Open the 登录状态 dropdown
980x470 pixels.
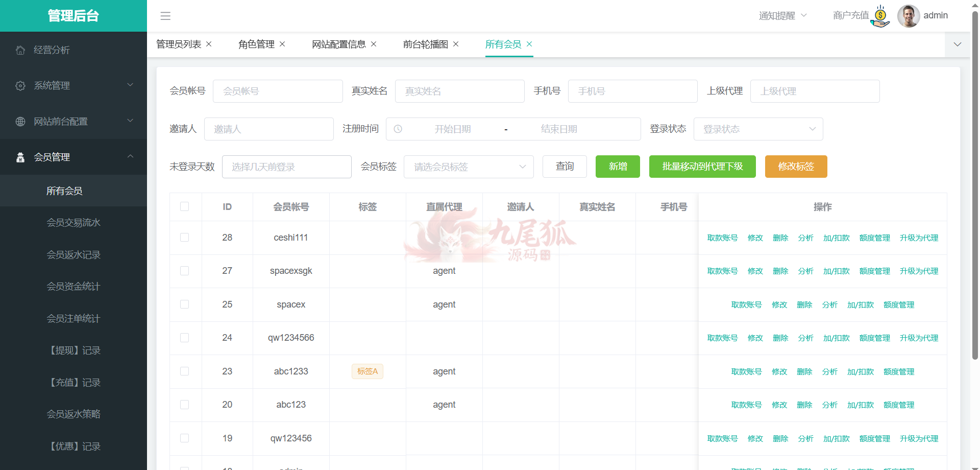pos(758,129)
